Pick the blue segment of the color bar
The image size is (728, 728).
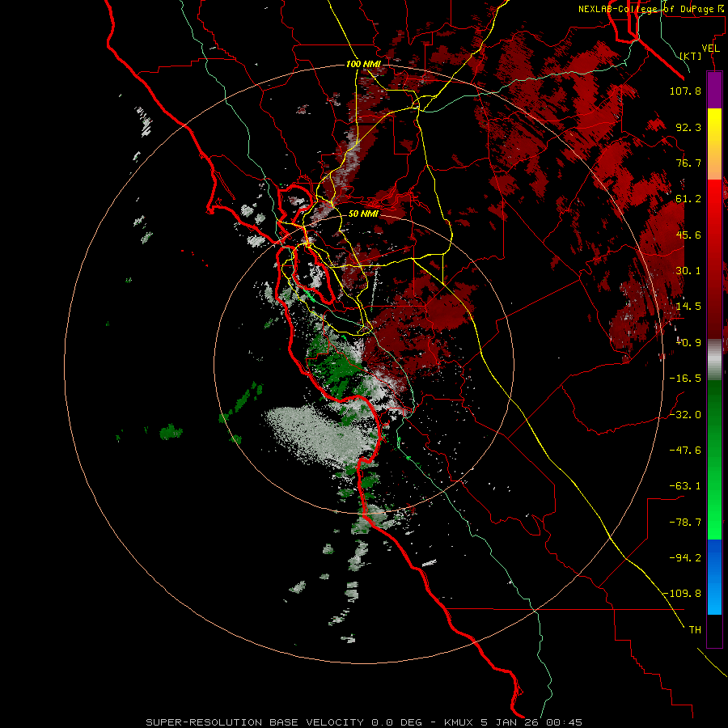click(714, 577)
